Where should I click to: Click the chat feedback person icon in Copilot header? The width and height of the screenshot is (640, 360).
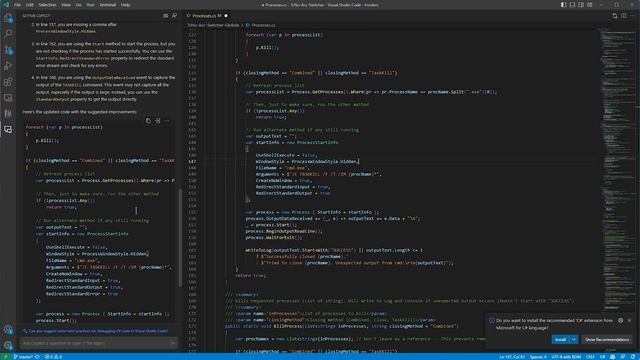pos(175,16)
